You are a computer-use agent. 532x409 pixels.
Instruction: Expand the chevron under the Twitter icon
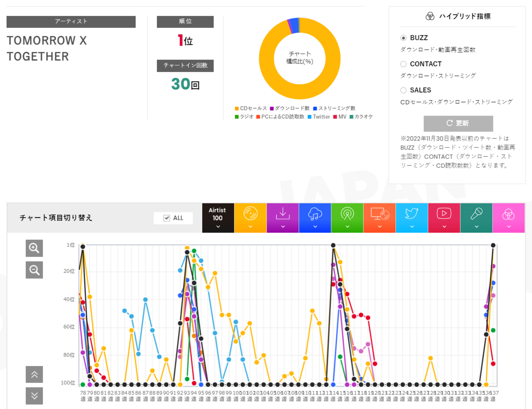click(412, 227)
